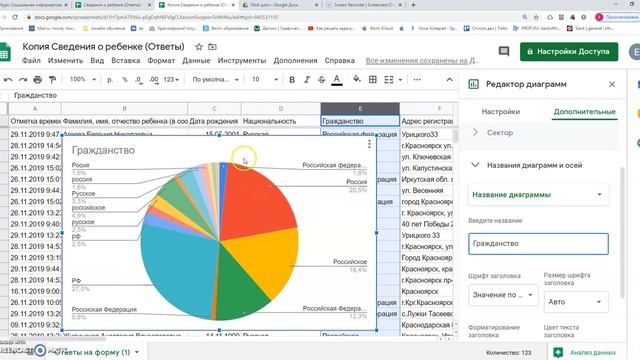Open the Вид menu
Screen dimensions: 640x360
coord(97,60)
